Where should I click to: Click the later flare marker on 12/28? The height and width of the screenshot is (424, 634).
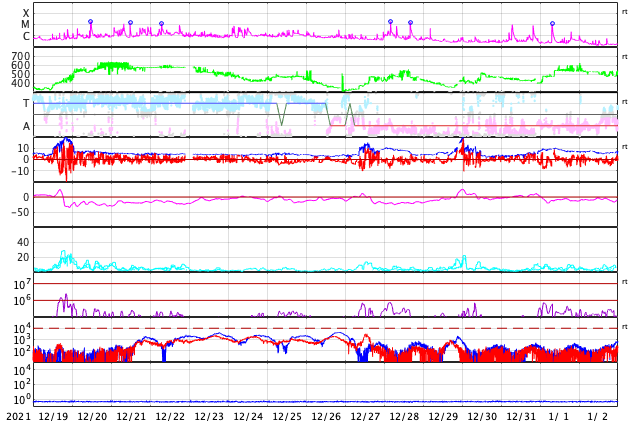point(410,23)
